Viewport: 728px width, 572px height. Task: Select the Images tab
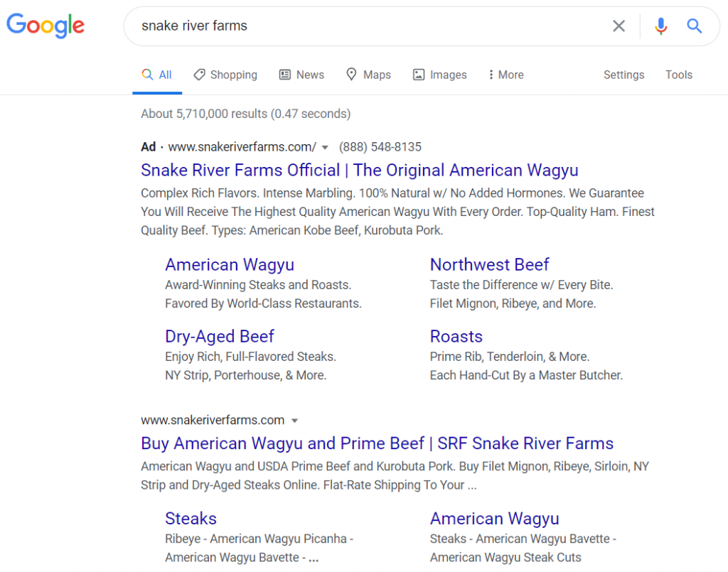coord(439,75)
